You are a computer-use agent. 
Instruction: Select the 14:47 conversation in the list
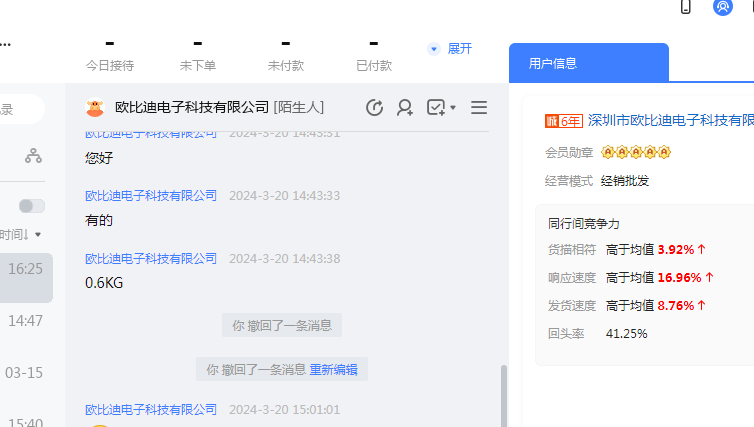pos(26,321)
